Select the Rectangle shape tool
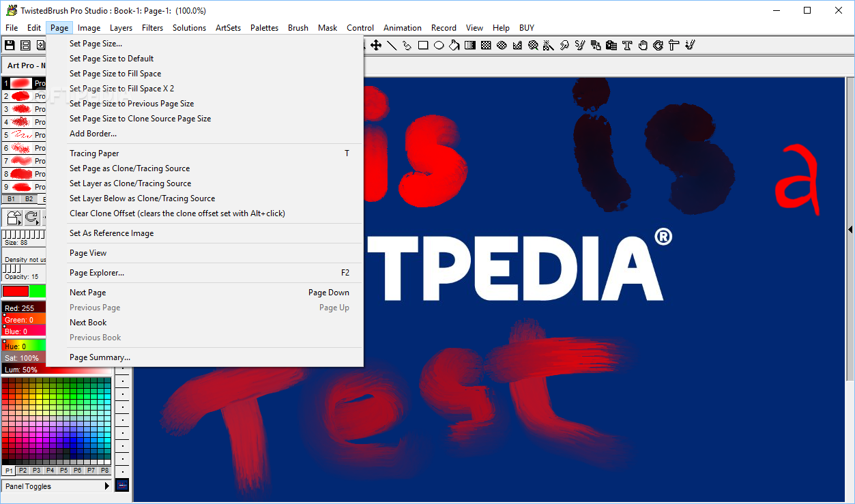This screenshot has width=855, height=504. pos(423,45)
